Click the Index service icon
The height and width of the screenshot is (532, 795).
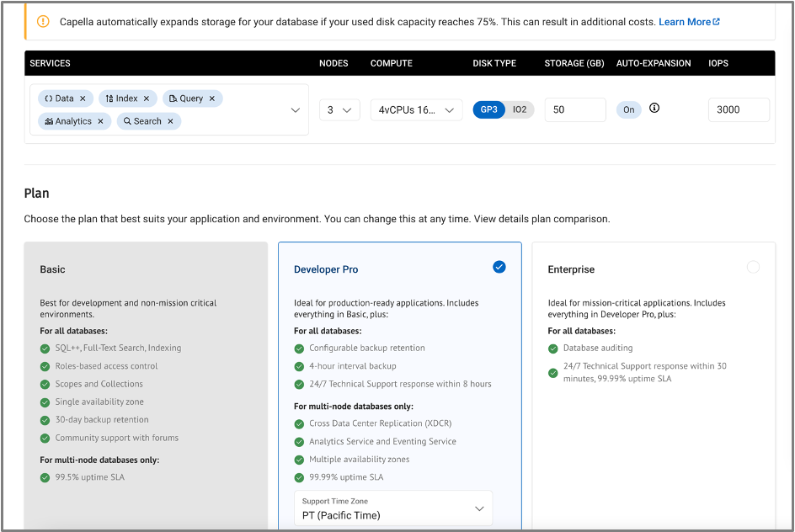coord(109,98)
